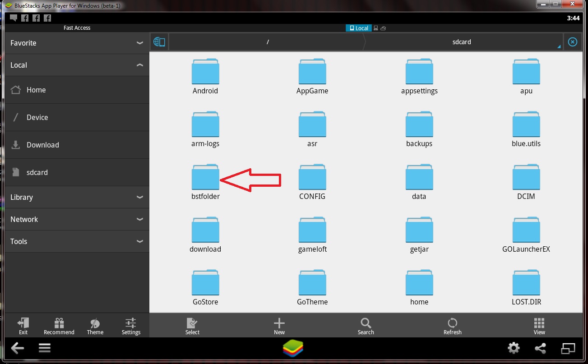Screen dimensions: 588x364
Task: Open the download folder icon
Action: coord(205,230)
